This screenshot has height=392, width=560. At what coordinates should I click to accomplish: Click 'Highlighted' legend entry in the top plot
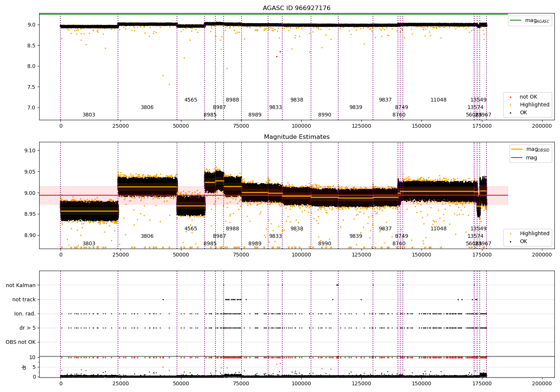(530, 105)
